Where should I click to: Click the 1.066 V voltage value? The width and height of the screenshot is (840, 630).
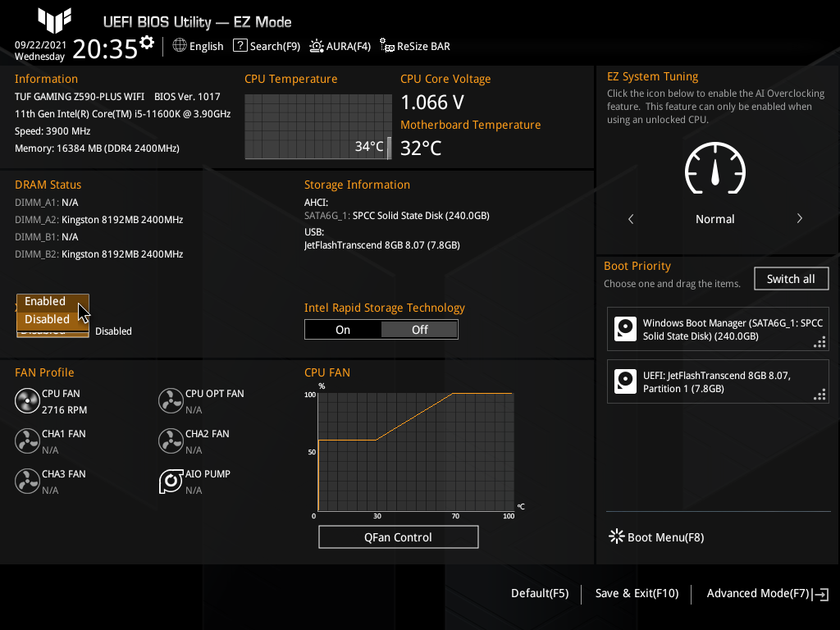[x=432, y=102]
